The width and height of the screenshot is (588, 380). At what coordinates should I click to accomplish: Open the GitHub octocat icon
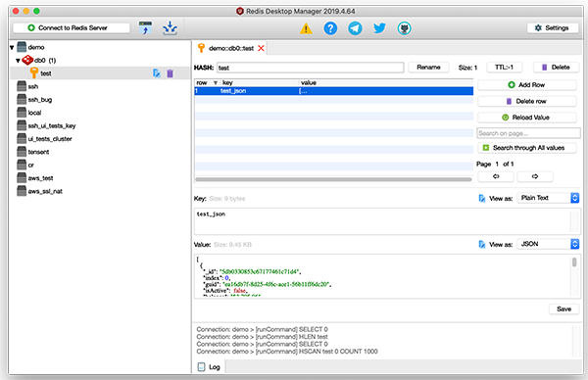(x=404, y=28)
